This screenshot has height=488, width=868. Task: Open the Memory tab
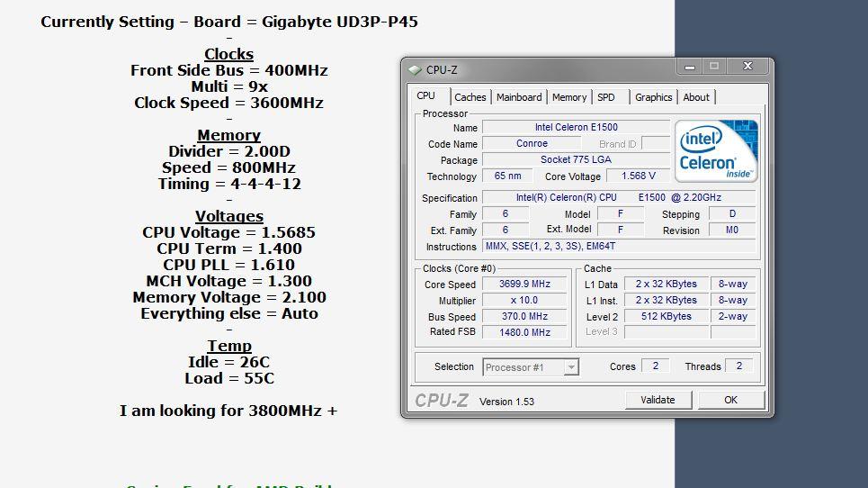(569, 97)
